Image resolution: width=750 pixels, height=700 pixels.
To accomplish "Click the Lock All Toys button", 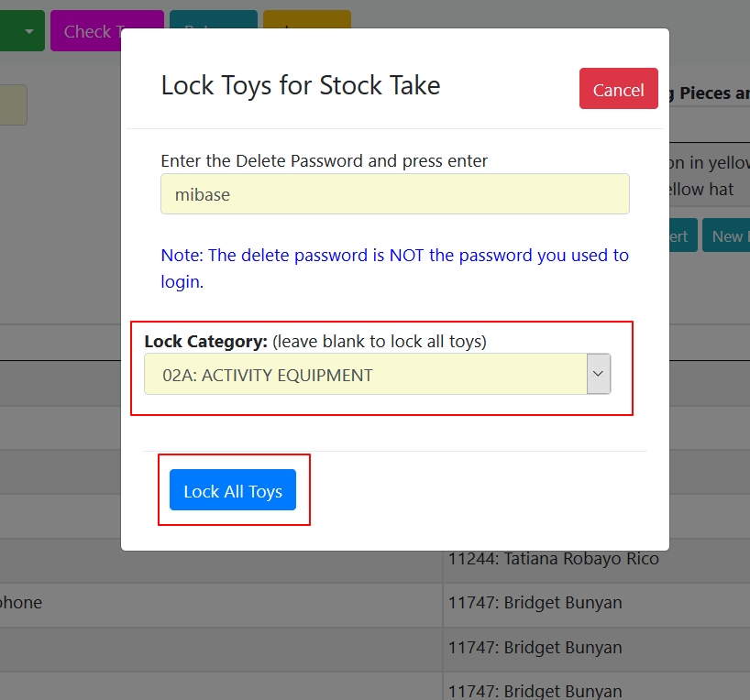I will [x=233, y=489].
